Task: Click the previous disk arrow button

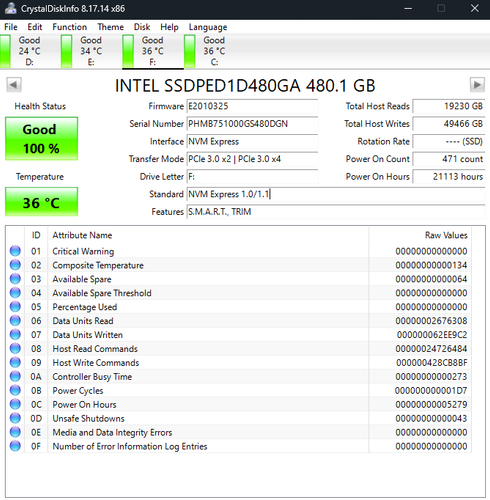Action: 14,85
